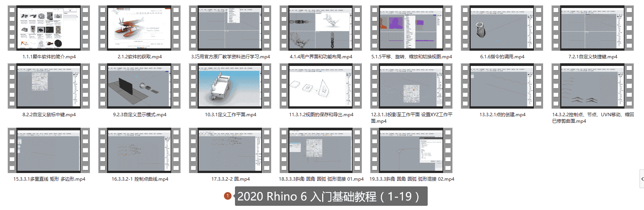This screenshot has height=210, width=644.
Task: Open thumbnail 4.1.4用户界面和功能布局
Action: (x=321, y=28)
